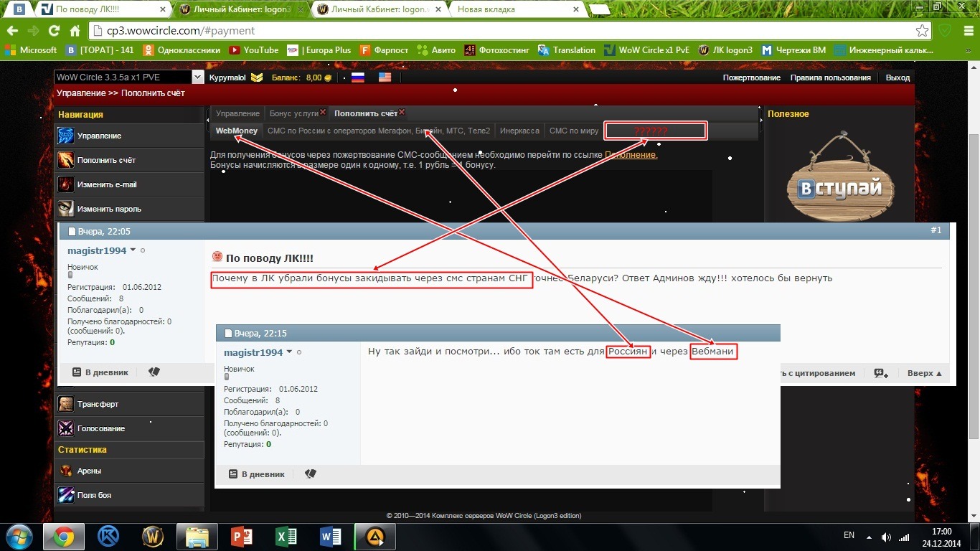
Task: Click the Пополнение link
Action: click(x=631, y=155)
